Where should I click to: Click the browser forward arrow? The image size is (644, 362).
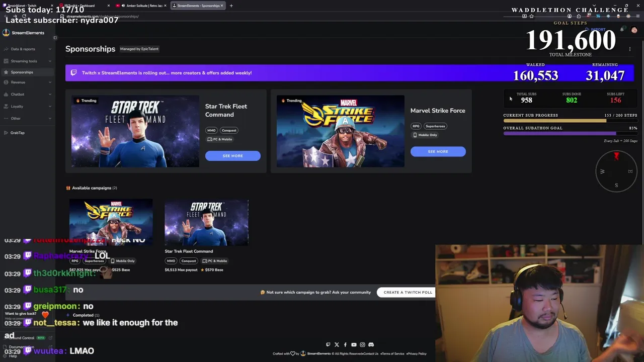point(15,16)
